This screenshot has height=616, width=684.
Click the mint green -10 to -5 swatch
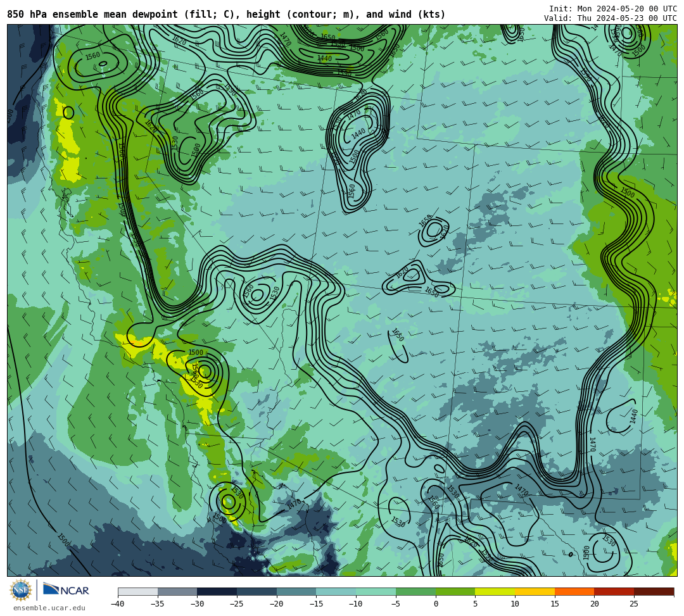[x=376, y=591]
